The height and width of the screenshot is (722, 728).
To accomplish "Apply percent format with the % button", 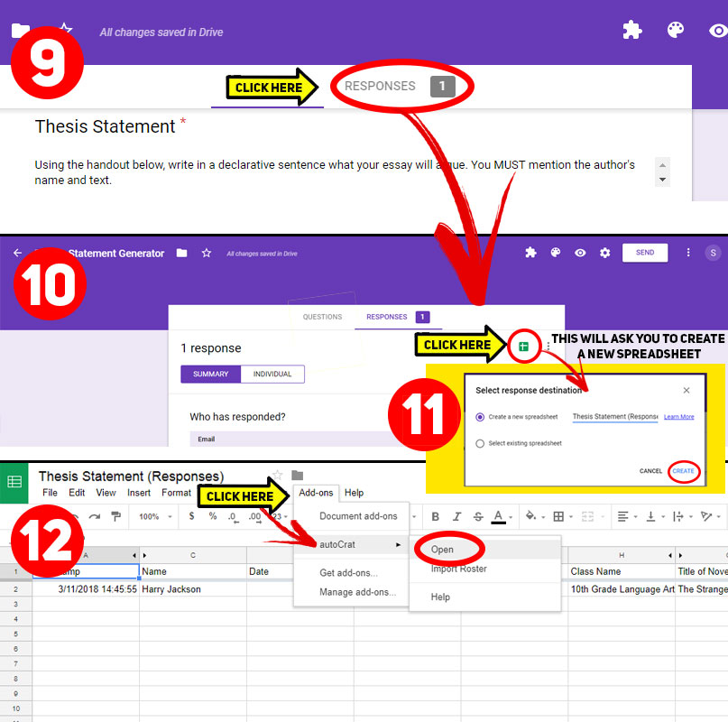I will (x=213, y=515).
